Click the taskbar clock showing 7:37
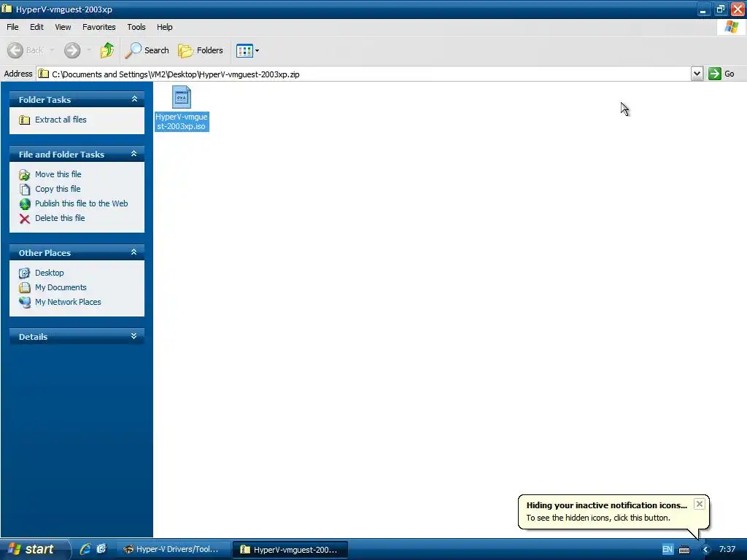 click(x=727, y=550)
